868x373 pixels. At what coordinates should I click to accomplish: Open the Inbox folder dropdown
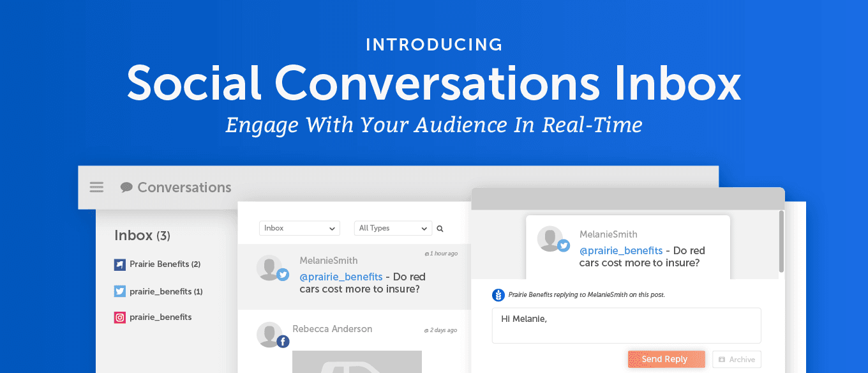[299, 228]
